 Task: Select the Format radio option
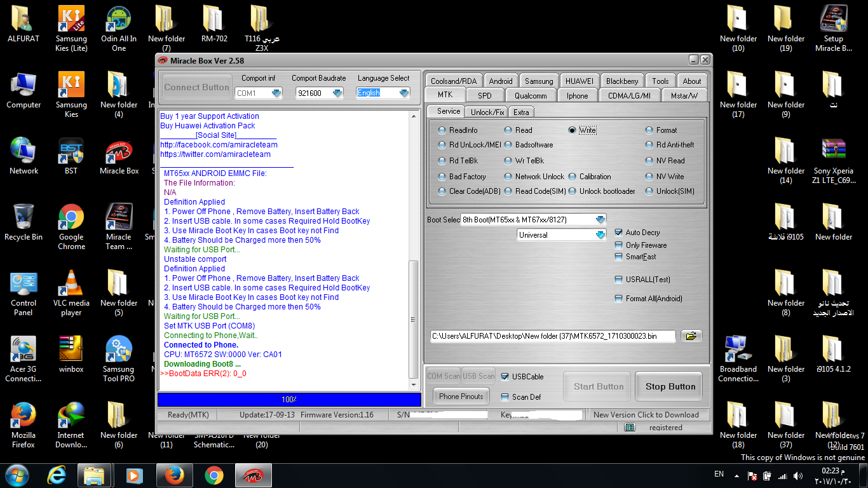click(x=661, y=130)
